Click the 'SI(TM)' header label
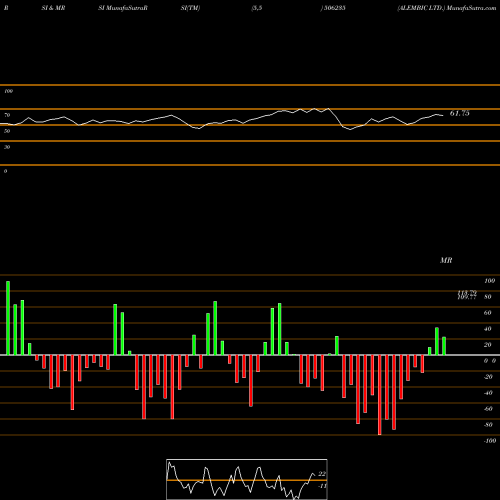500x500 pixels. [190, 8]
